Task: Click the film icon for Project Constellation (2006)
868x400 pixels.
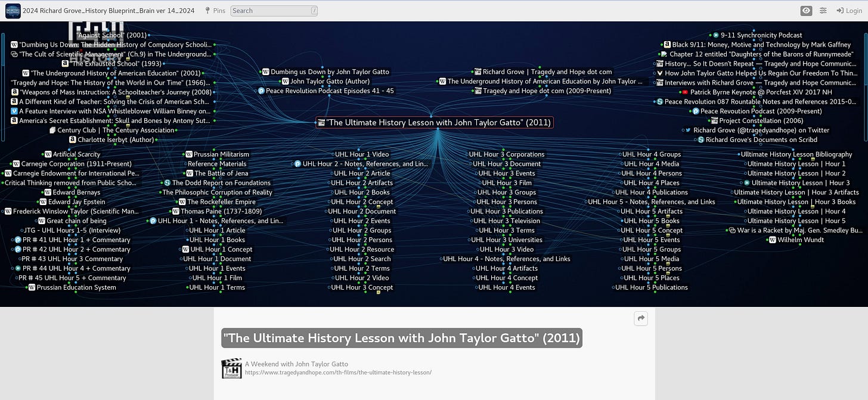Action: 714,120
